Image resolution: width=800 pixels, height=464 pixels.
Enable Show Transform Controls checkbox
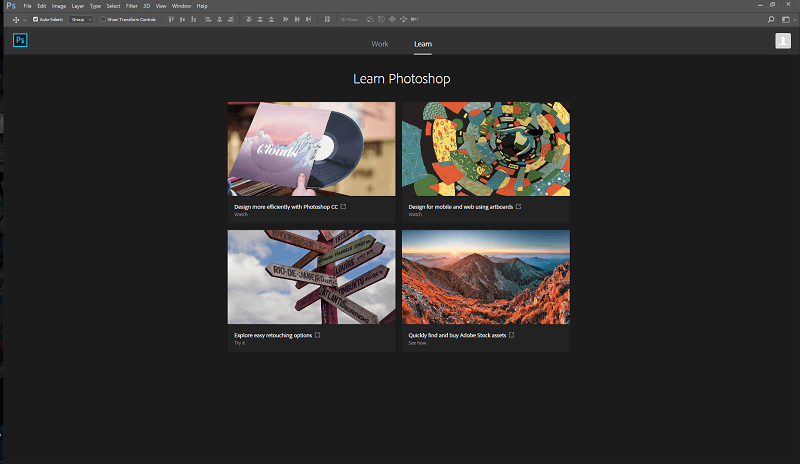[103, 19]
